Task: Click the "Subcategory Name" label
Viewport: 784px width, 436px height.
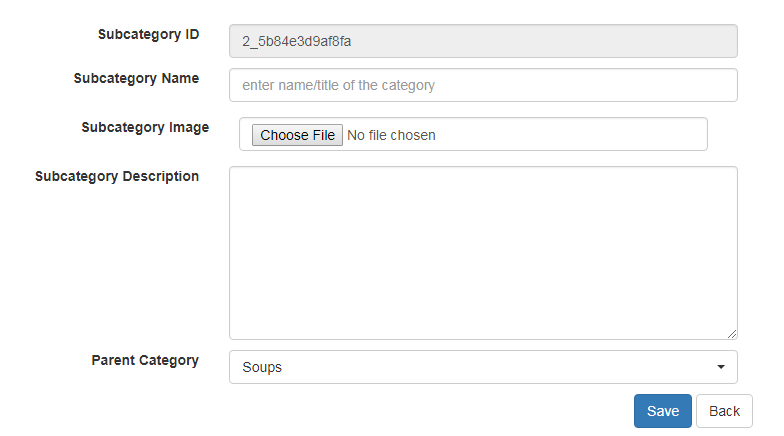Action: click(136, 78)
